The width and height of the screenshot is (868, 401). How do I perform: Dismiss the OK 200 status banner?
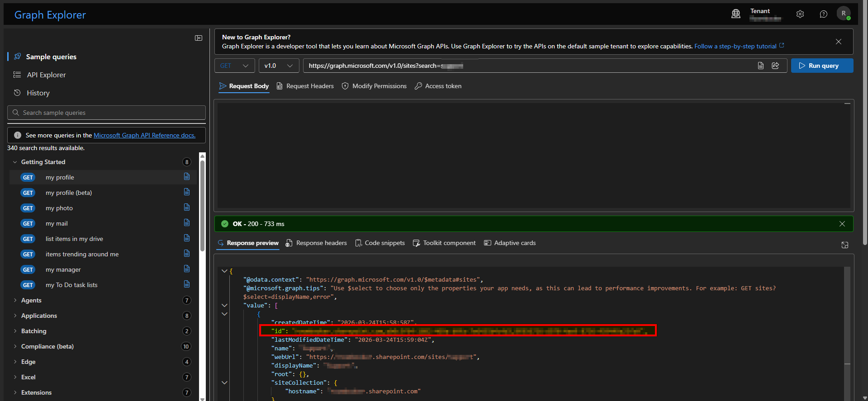pos(842,224)
